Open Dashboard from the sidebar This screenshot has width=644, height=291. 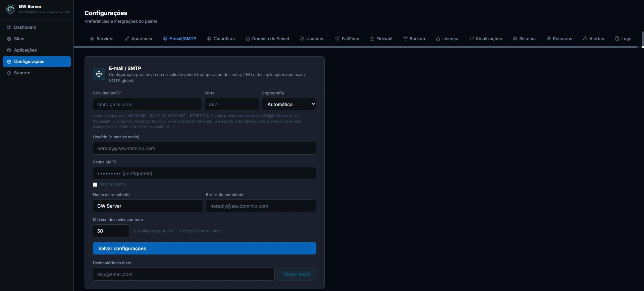pyautogui.click(x=37, y=27)
